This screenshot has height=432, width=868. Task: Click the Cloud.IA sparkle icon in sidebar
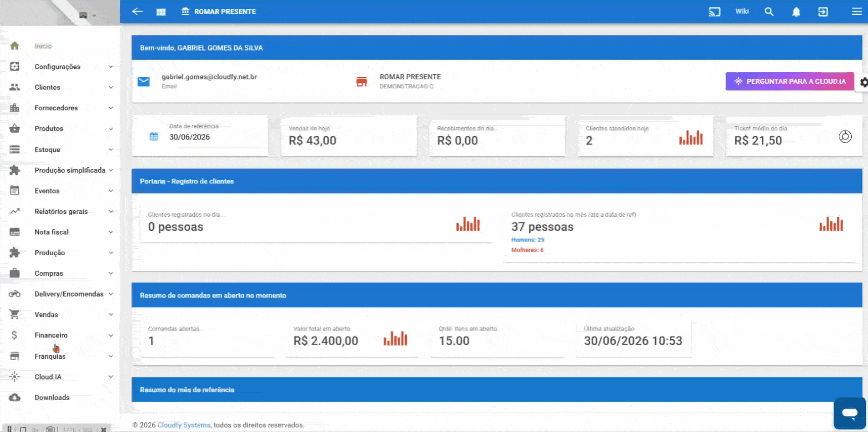click(x=15, y=377)
